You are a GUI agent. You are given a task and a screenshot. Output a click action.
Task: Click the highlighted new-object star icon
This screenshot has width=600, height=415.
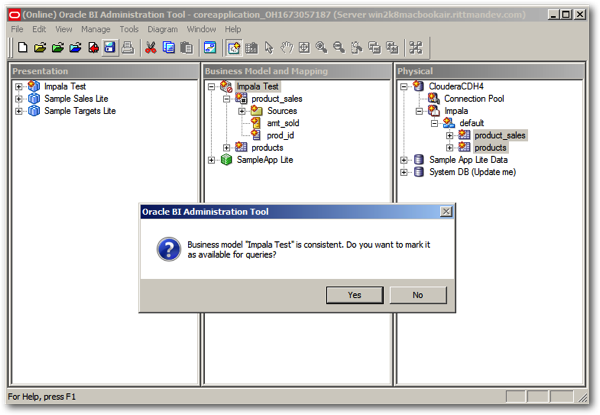(x=234, y=48)
